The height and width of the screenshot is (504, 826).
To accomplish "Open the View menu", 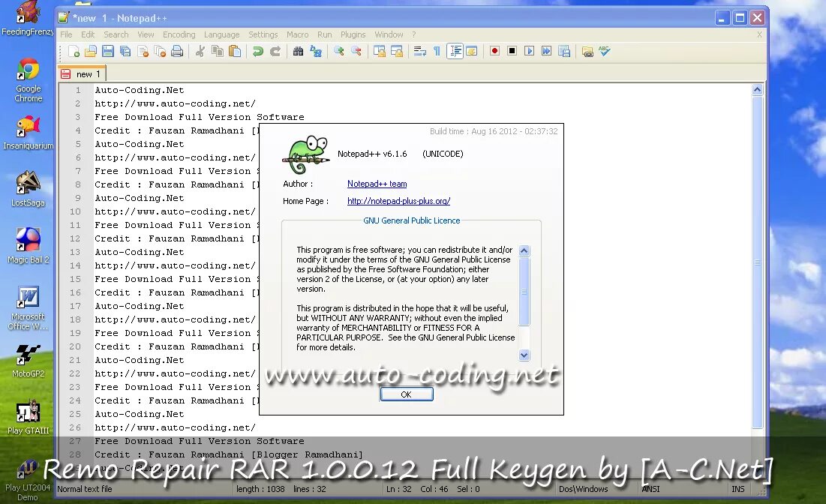I will point(146,34).
